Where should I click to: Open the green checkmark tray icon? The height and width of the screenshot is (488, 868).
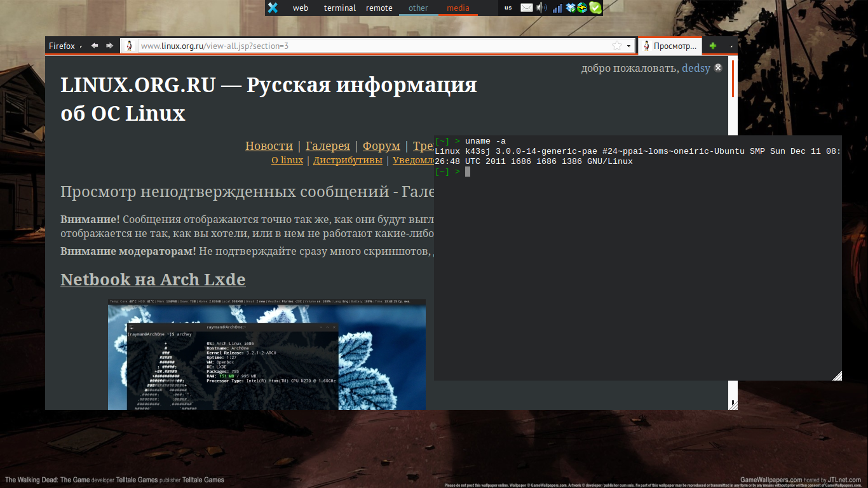(x=595, y=8)
